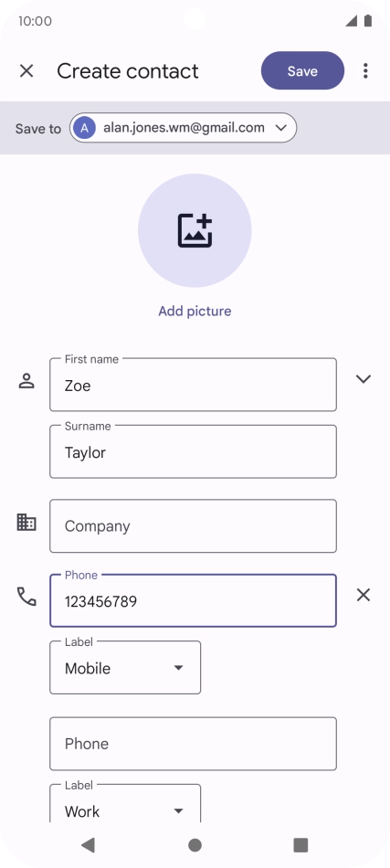Focus the empty Company field
Image resolution: width=390 pixels, height=868 pixels.
pyautogui.click(x=193, y=526)
